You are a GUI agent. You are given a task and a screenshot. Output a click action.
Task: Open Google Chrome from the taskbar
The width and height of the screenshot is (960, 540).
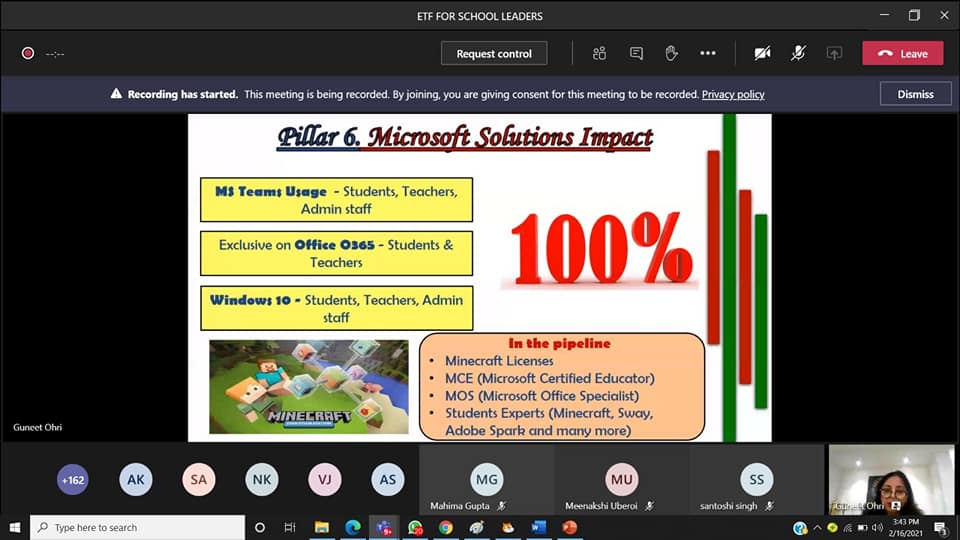[x=446, y=527]
